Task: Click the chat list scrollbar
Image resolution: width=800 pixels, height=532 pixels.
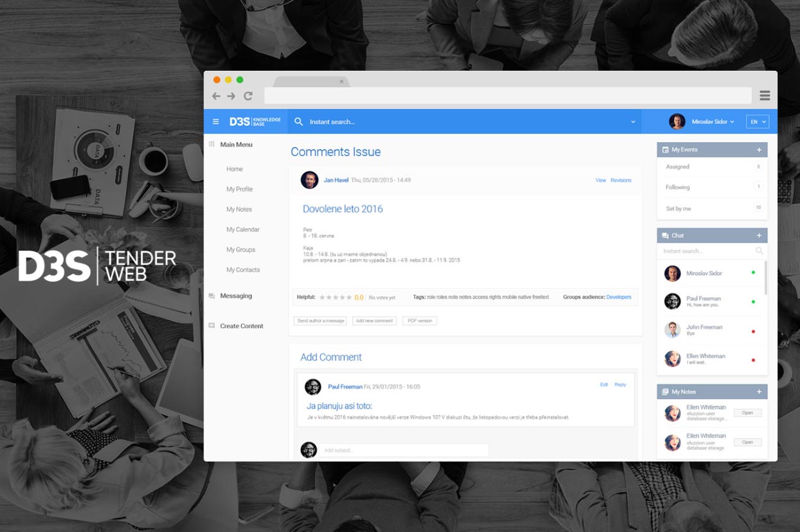Action: pos(765,278)
